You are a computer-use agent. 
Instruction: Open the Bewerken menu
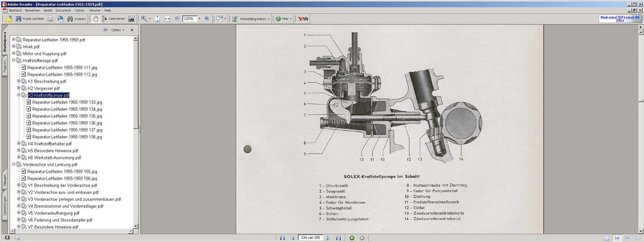pos(33,10)
